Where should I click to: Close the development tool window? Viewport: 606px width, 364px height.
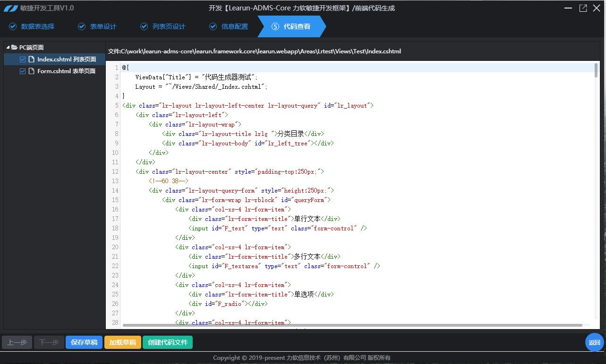(597, 8)
